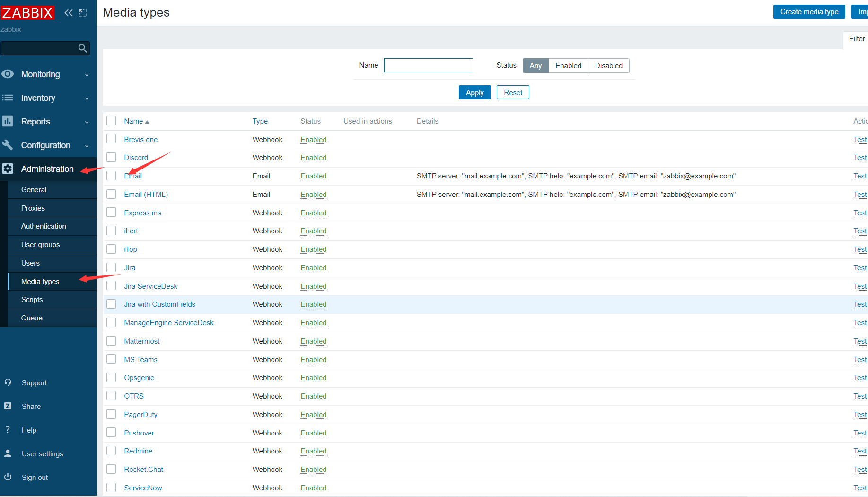Click the Sign out power icon

[x=8, y=477]
